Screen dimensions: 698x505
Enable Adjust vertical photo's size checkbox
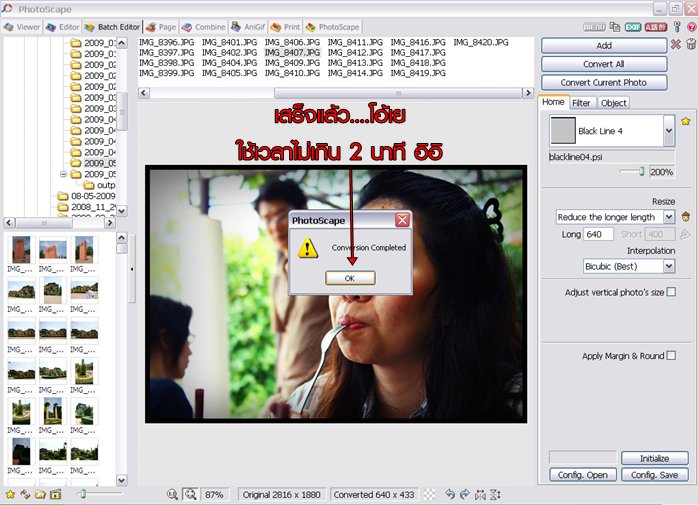(x=671, y=292)
